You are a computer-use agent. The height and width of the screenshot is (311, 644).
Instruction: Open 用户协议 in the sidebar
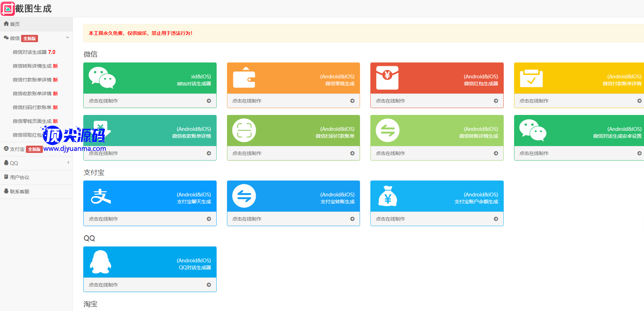coord(19,177)
